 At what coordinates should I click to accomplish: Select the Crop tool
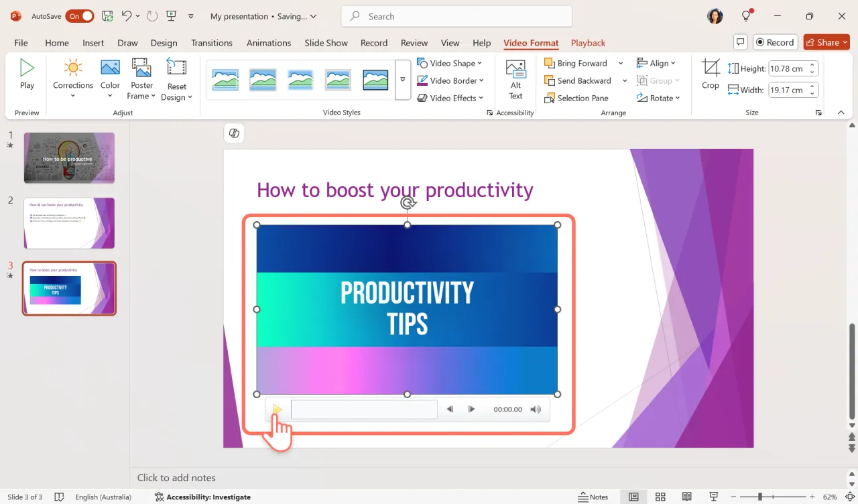click(x=711, y=74)
